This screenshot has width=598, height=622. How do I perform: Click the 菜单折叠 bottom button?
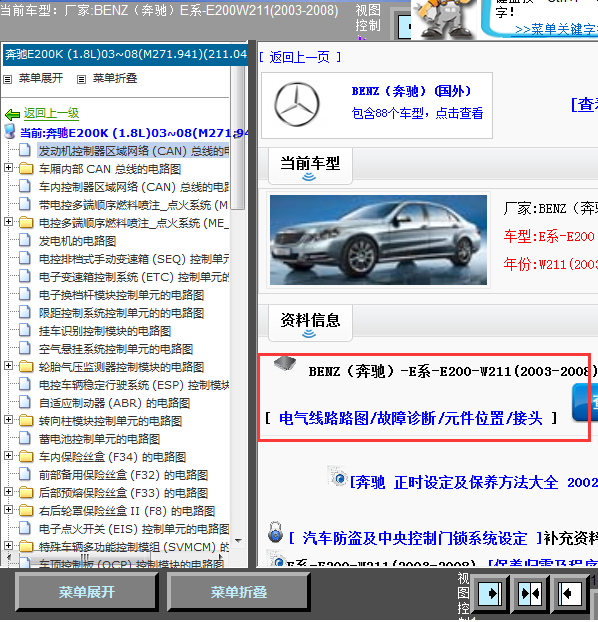click(238, 592)
